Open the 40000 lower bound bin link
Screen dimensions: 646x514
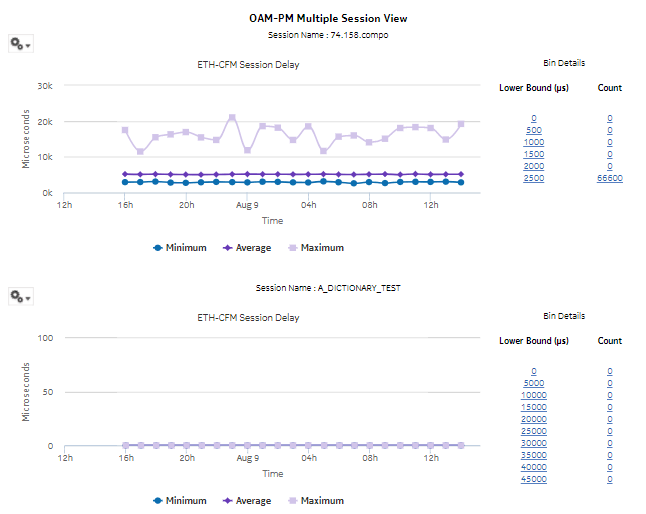point(534,467)
